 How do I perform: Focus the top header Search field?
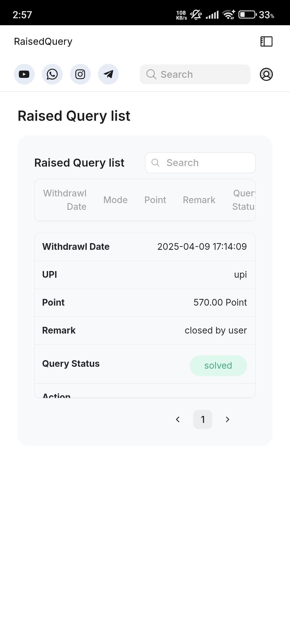pyautogui.click(x=195, y=74)
